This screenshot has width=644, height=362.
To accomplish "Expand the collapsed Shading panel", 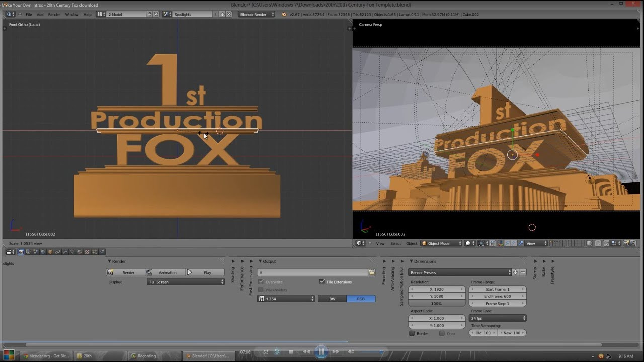I will pos(233,261).
